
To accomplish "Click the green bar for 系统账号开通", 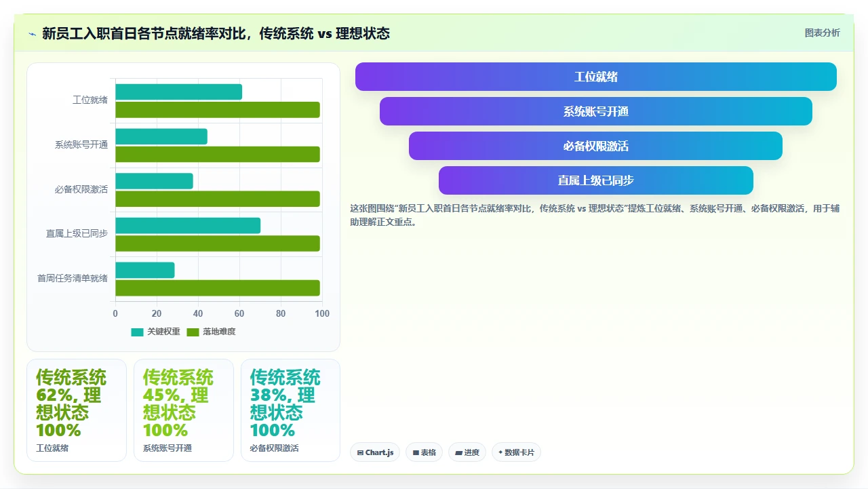I will (x=218, y=154).
